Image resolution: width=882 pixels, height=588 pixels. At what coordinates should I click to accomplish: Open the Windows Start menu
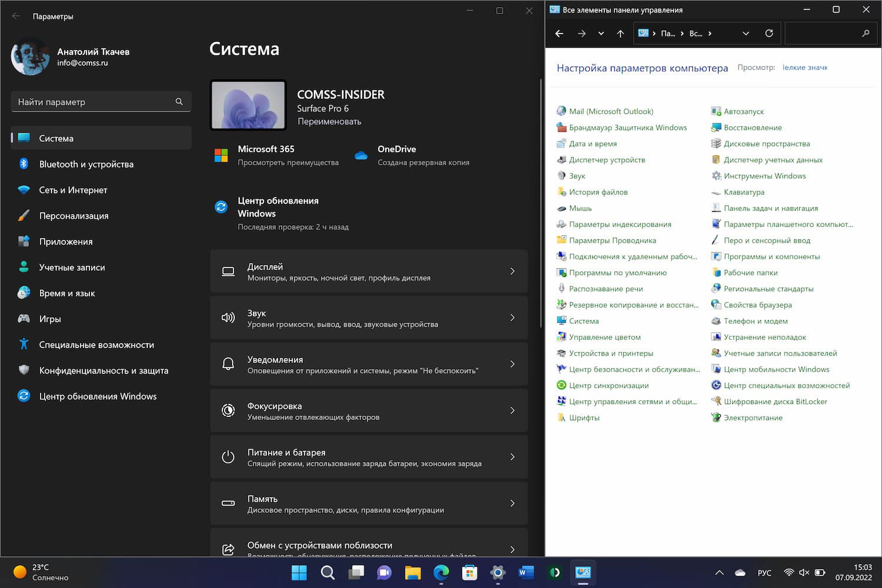click(x=299, y=572)
